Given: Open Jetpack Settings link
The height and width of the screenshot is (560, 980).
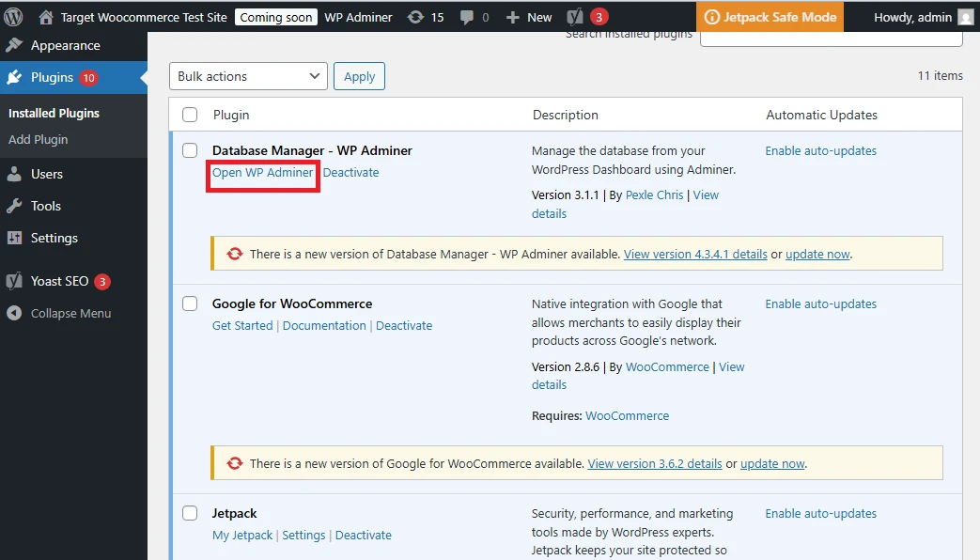Looking at the screenshot, I should coord(303,535).
